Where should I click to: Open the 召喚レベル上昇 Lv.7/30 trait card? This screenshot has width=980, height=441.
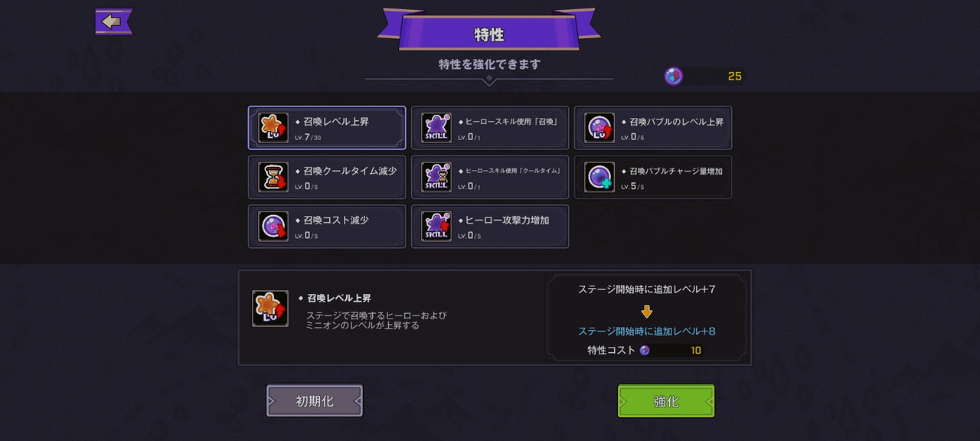pos(327,128)
